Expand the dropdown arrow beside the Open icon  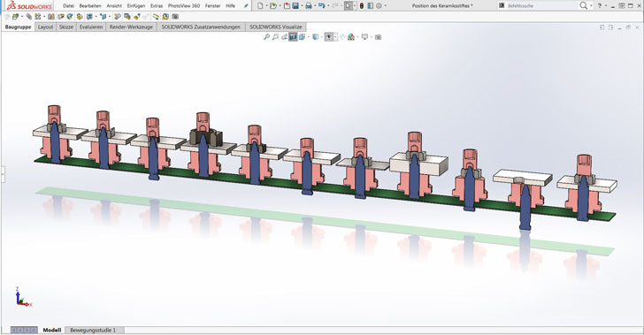(280, 6)
